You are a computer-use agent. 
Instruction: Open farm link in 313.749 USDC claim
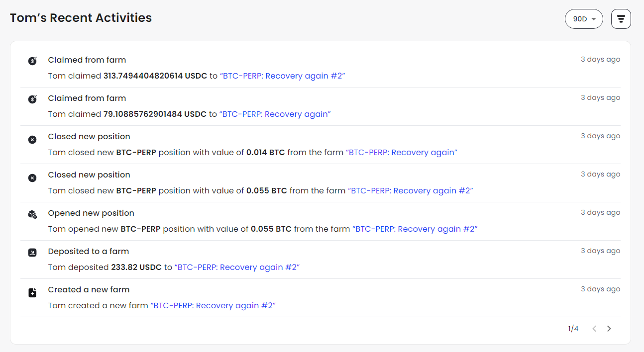[x=282, y=76]
